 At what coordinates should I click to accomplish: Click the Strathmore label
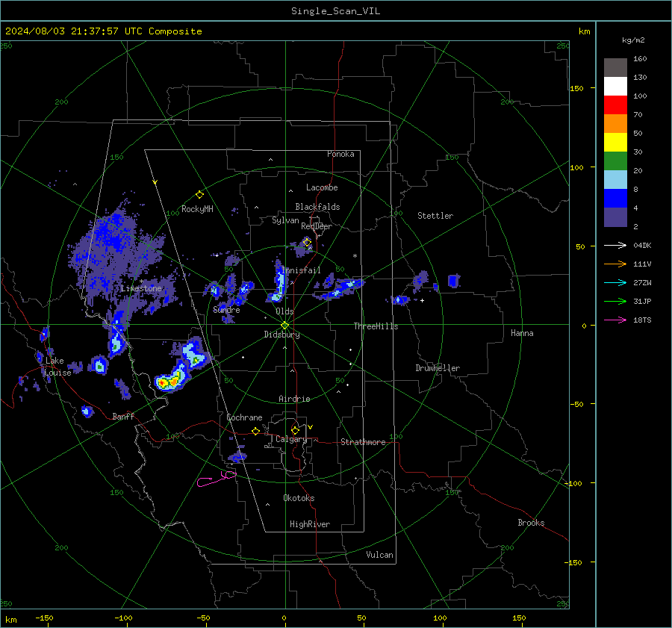click(363, 442)
